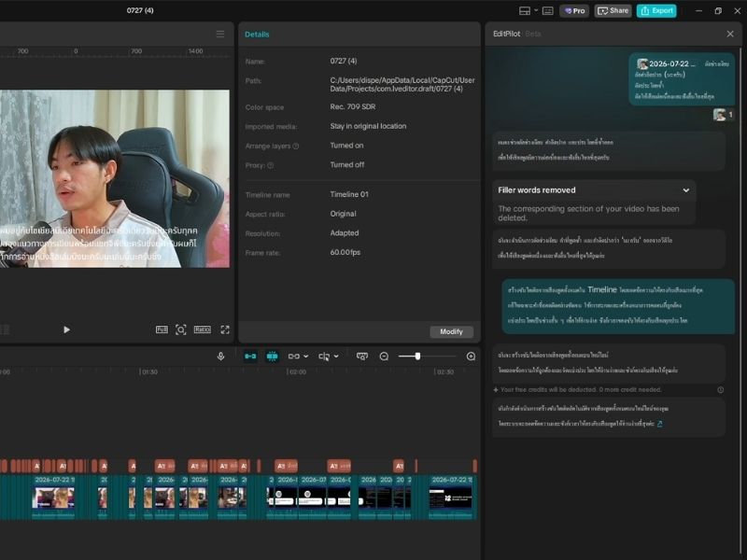Click the timeline cover thumbnail icon
Screen dimensions: 747x560
362,357
